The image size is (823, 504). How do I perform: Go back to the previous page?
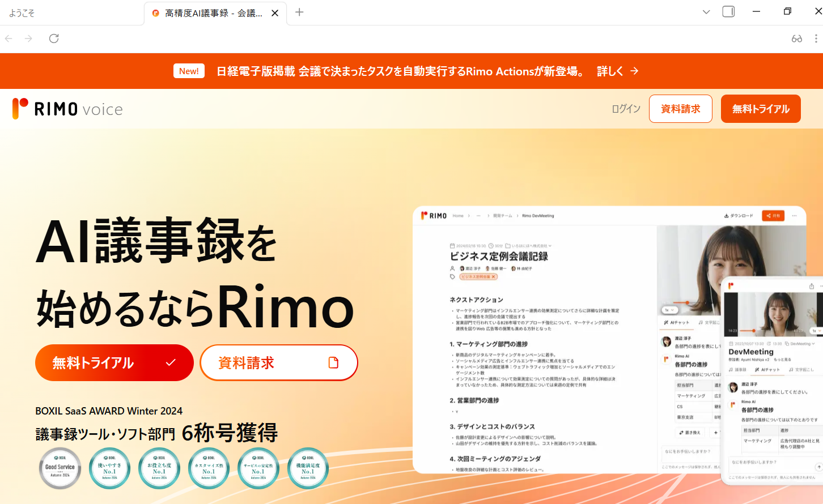coord(9,39)
